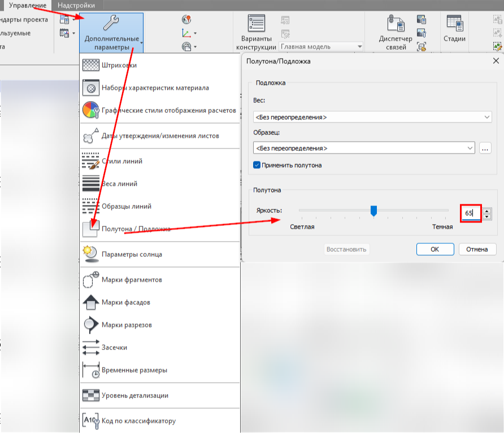
Task: Open Графические стили отображения расчетов icon
Action: pyautogui.click(x=91, y=110)
